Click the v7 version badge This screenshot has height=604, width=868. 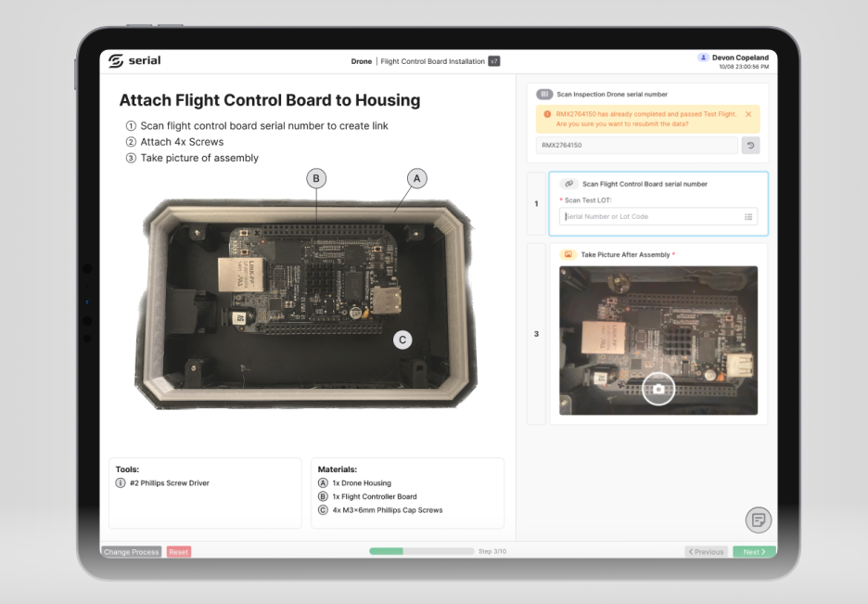[493, 61]
